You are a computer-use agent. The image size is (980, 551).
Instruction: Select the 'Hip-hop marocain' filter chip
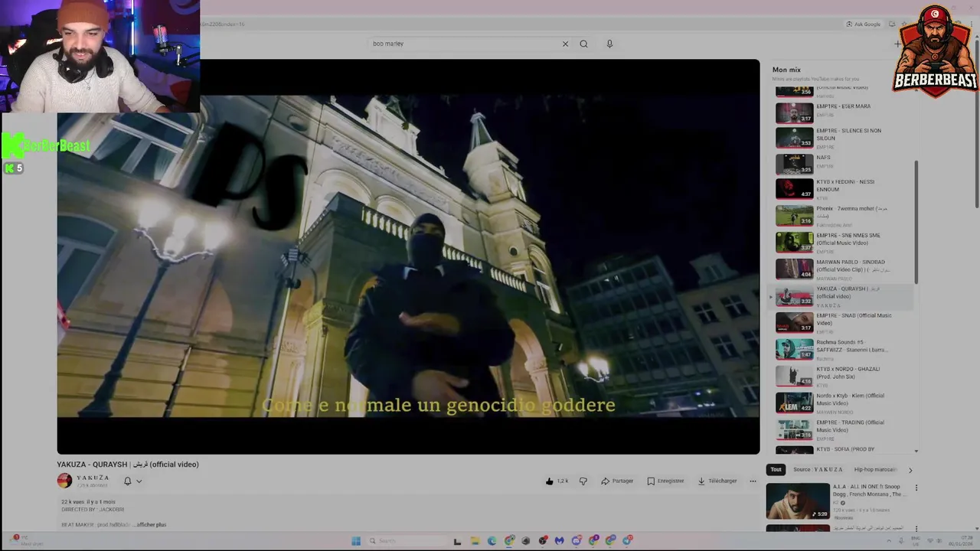point(875,469)
